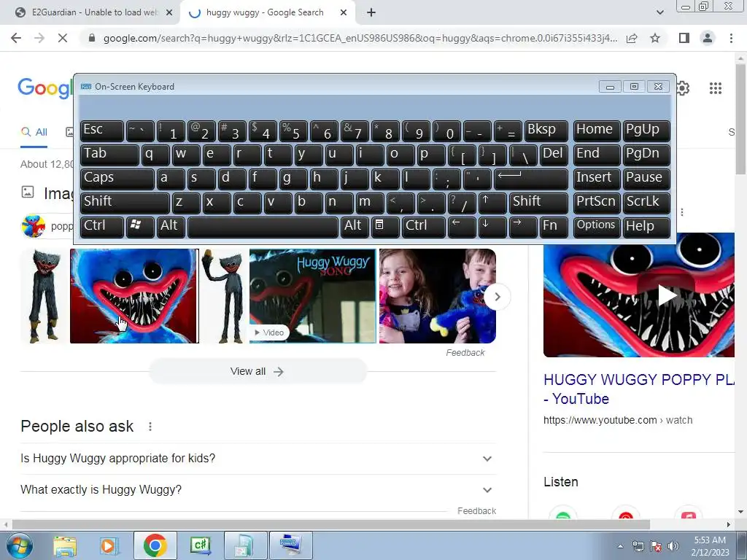
Task: Bookmark page with the star icon
Action: (655, 38)
